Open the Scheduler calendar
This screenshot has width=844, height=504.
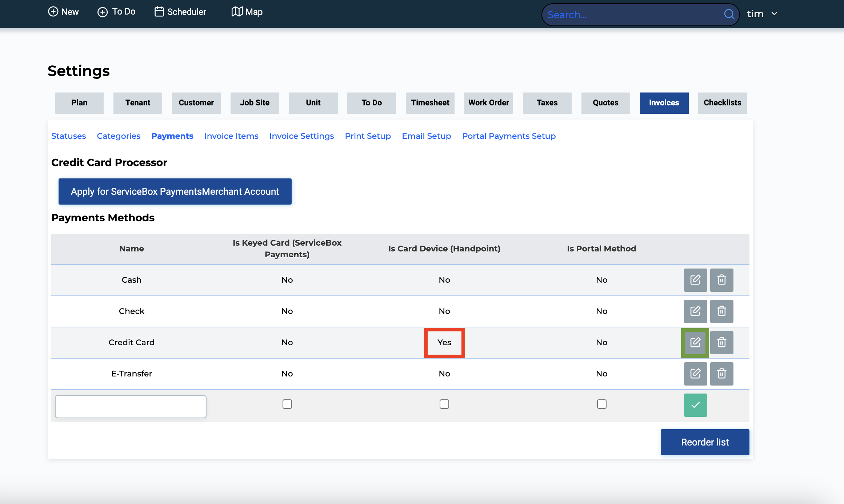(x=180, y=12)
